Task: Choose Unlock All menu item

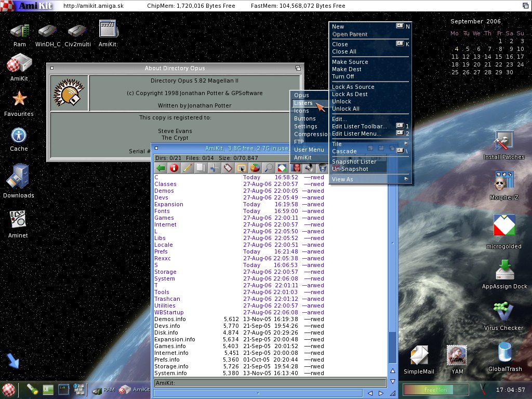Action: tap(370, 109)
